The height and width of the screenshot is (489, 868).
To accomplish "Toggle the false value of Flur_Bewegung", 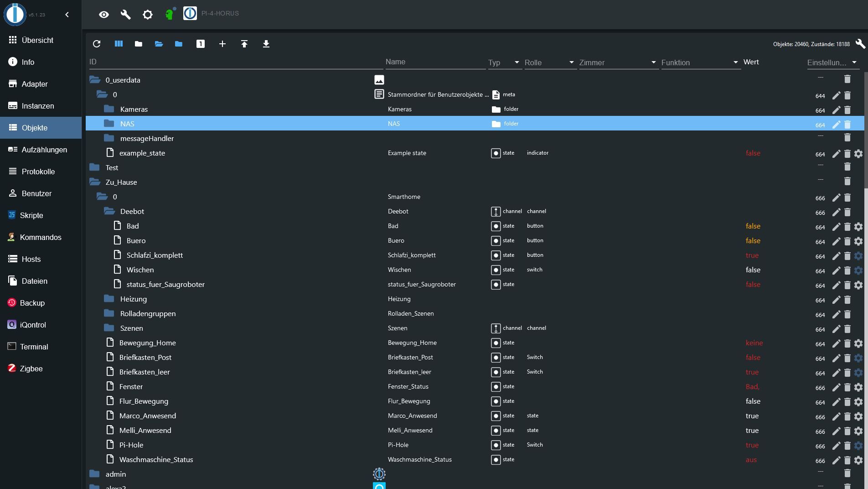I will tap(753, 401).
